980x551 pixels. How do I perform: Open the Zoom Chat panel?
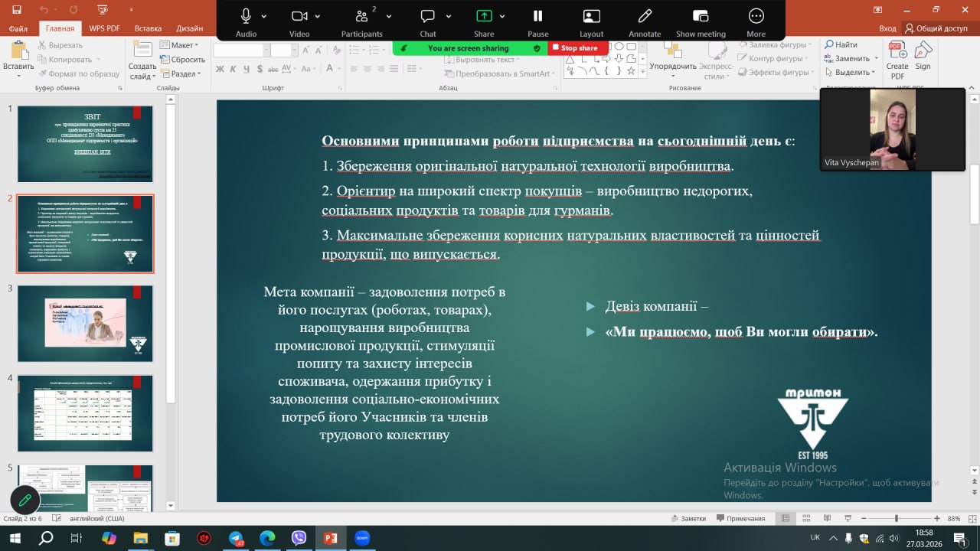coord(427,17)
